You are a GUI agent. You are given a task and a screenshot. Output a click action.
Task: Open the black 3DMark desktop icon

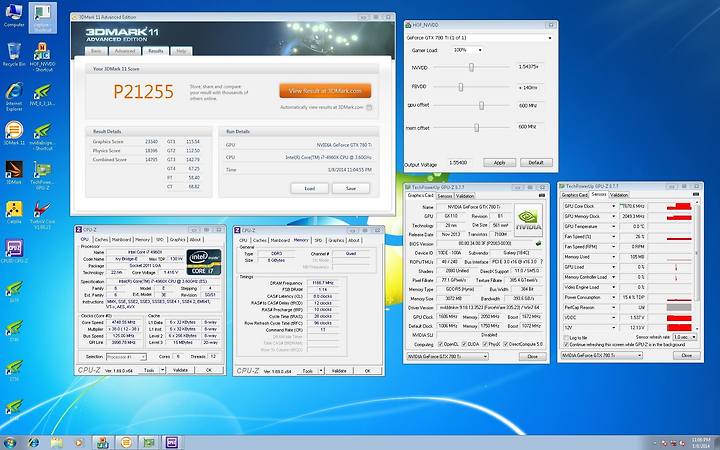14,172
